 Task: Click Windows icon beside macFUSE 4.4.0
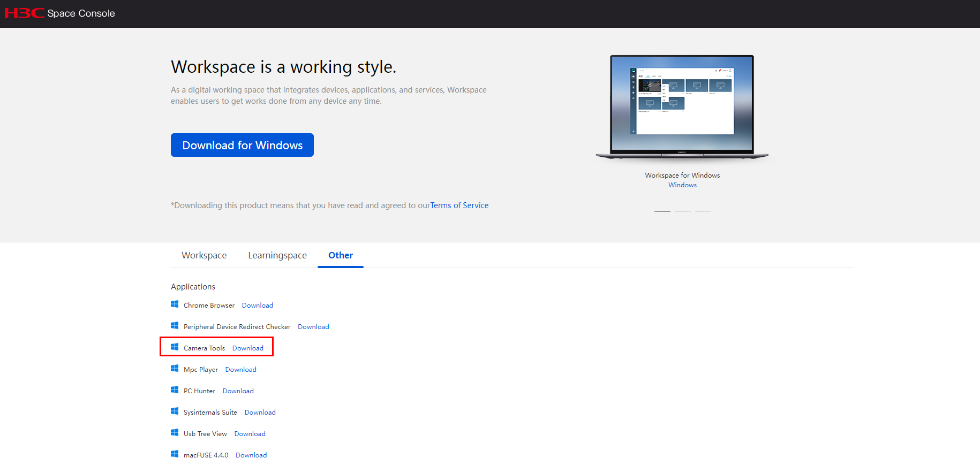pos(175,454)
